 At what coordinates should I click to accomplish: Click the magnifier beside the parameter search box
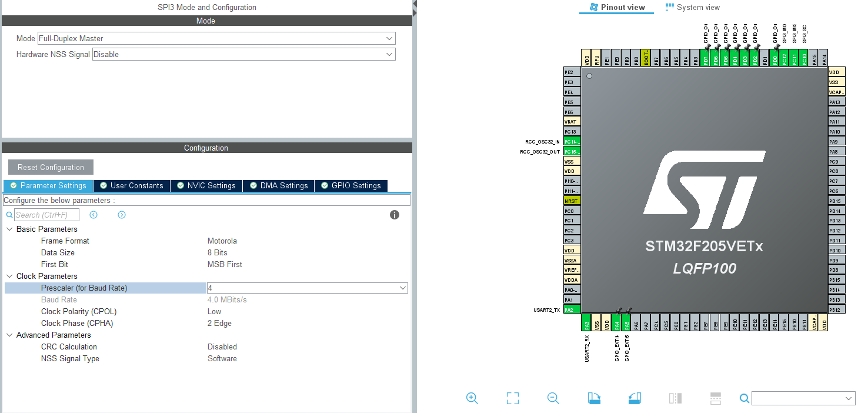pos(9,215)
